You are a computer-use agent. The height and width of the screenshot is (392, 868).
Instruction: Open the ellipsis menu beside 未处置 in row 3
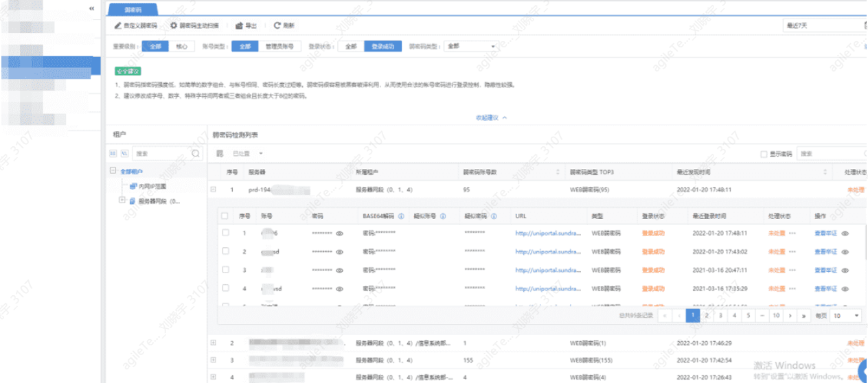tap(792, 270)
